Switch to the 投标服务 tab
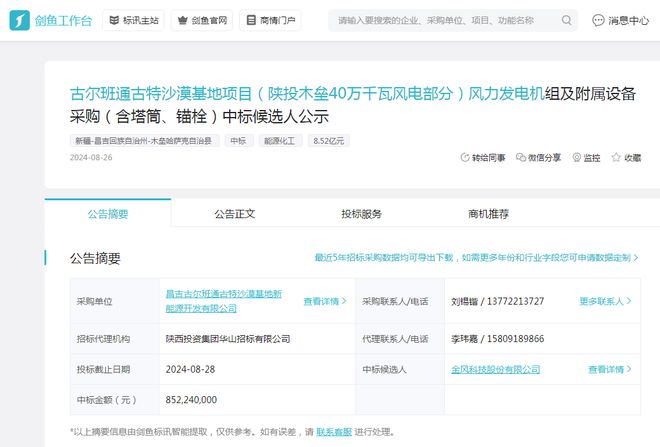The width and height of the screenshot is (660, 447). tap(362, 214)
